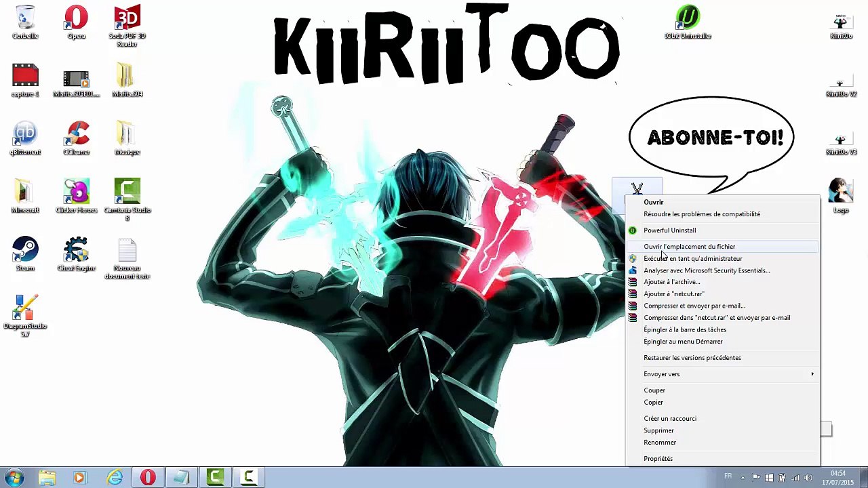Open the Windows Start menu
Screen dimensions: 868x488
14,478
